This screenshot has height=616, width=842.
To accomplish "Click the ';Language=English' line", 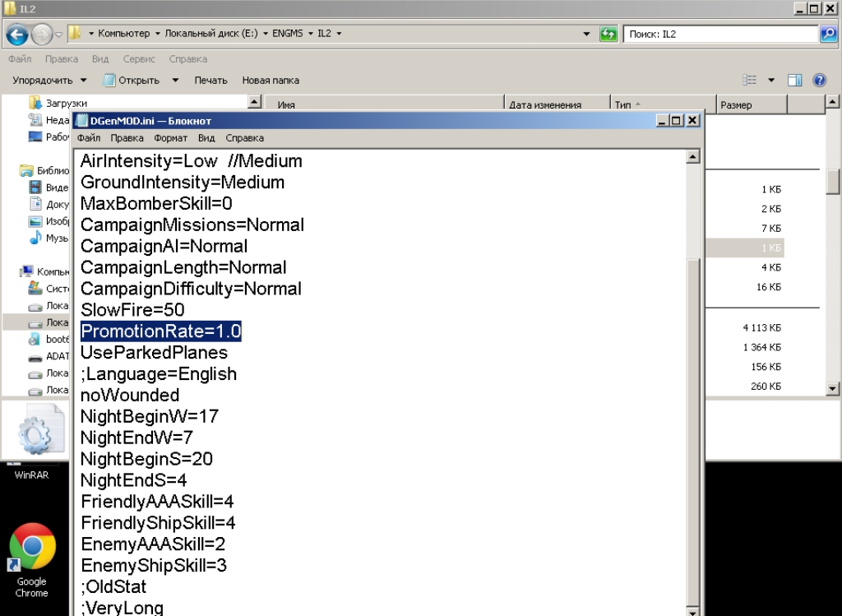I will click(x=159, y=373).
